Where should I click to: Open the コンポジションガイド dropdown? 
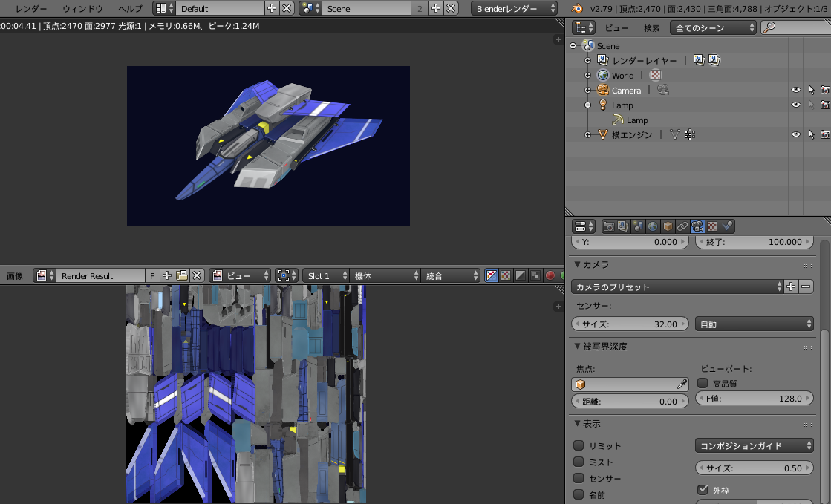755,445
